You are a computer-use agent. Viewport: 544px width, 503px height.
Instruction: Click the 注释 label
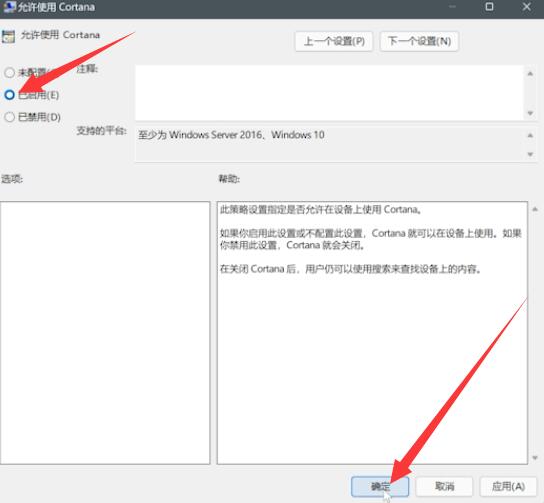pyautogui.click(x=87, y=69)
